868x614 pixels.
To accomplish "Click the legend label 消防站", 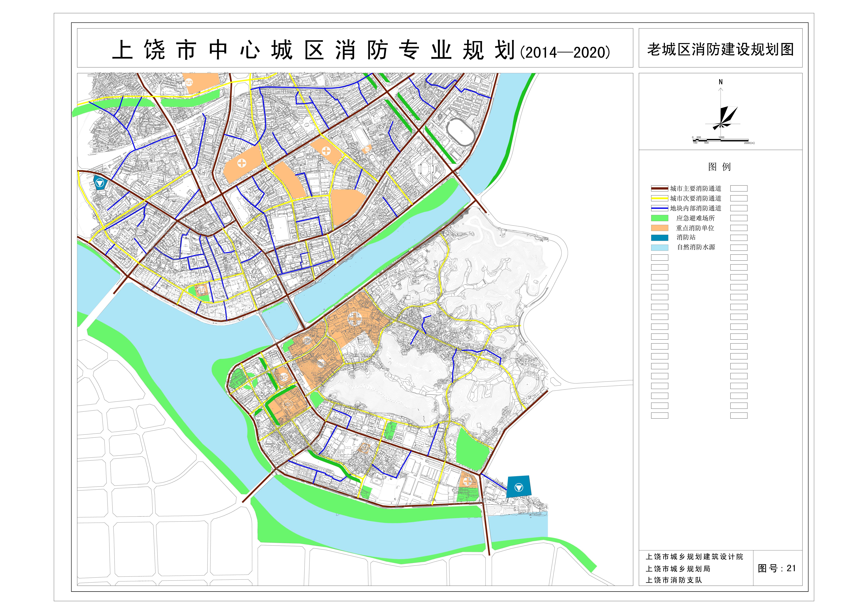I will [x=686, y=237].
